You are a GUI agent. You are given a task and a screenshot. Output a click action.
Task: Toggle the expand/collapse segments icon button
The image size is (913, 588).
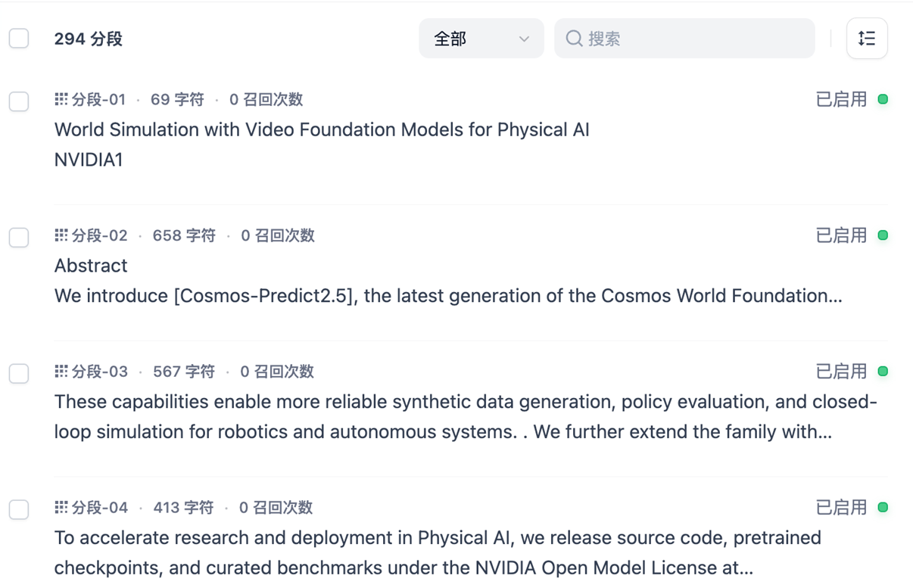867,39
